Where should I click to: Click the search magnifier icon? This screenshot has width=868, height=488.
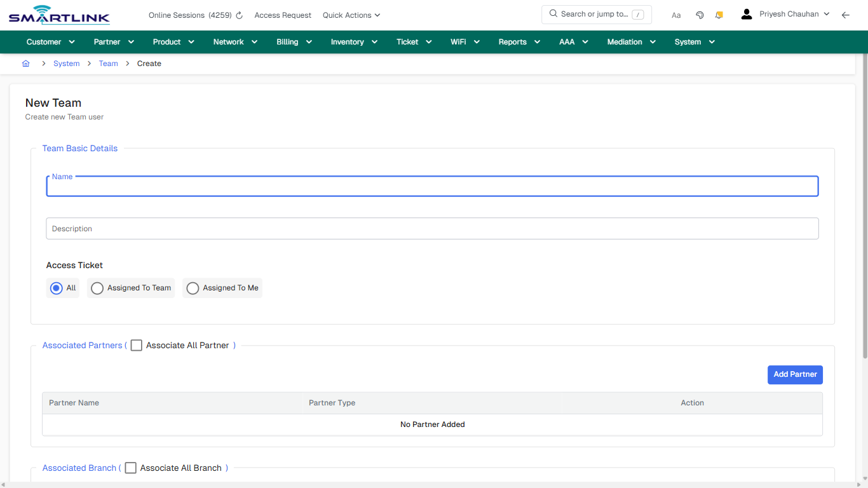coord(553,13)
